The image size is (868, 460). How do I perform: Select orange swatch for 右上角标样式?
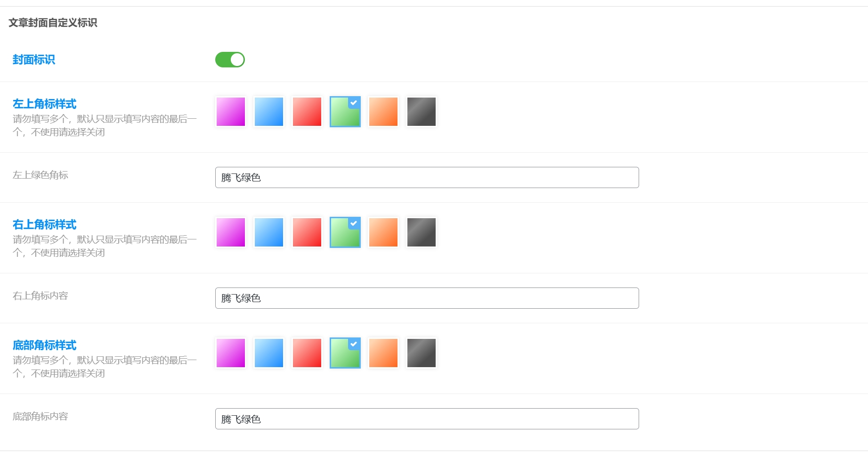pyautogui.click(x=383, y=232)
